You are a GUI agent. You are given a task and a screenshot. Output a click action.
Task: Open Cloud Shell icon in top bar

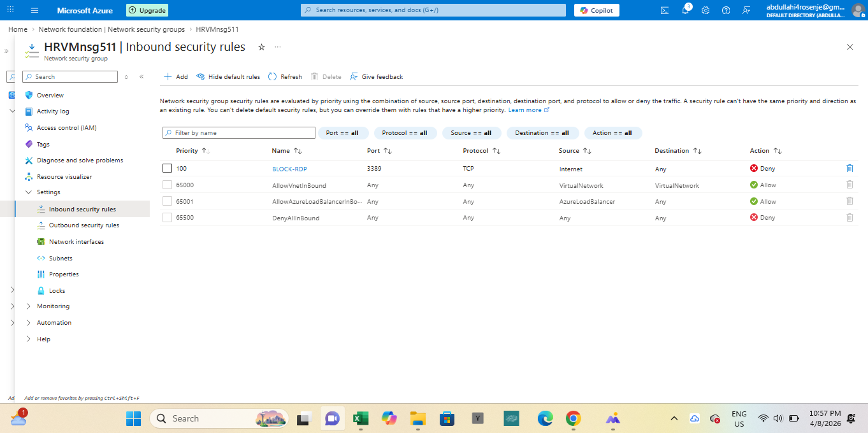pos(665,10)
